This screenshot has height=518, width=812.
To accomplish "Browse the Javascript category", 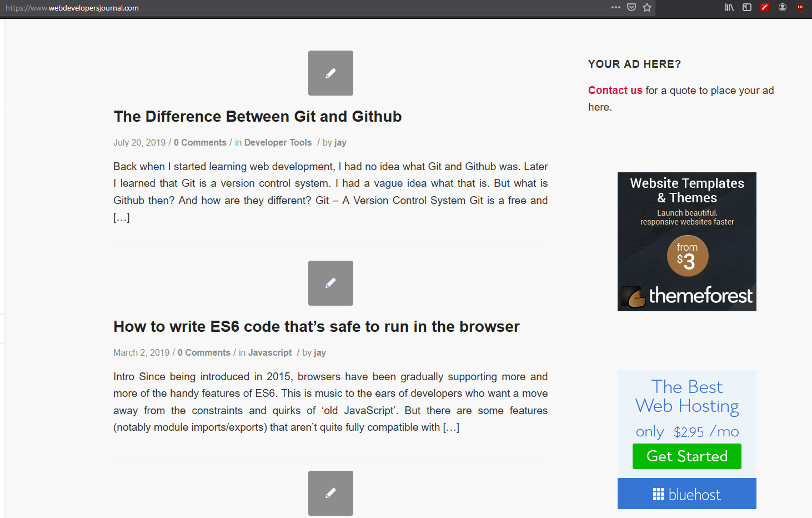I will 269,352.
